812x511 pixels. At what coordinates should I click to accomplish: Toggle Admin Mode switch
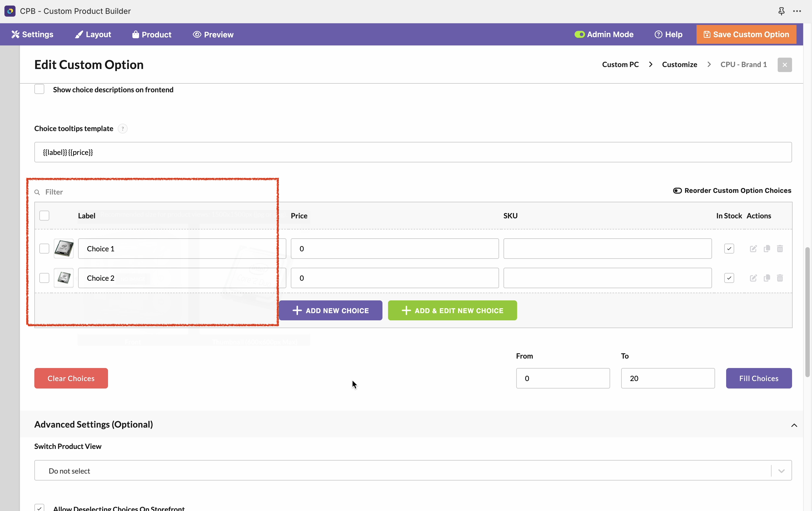point(579,34)
